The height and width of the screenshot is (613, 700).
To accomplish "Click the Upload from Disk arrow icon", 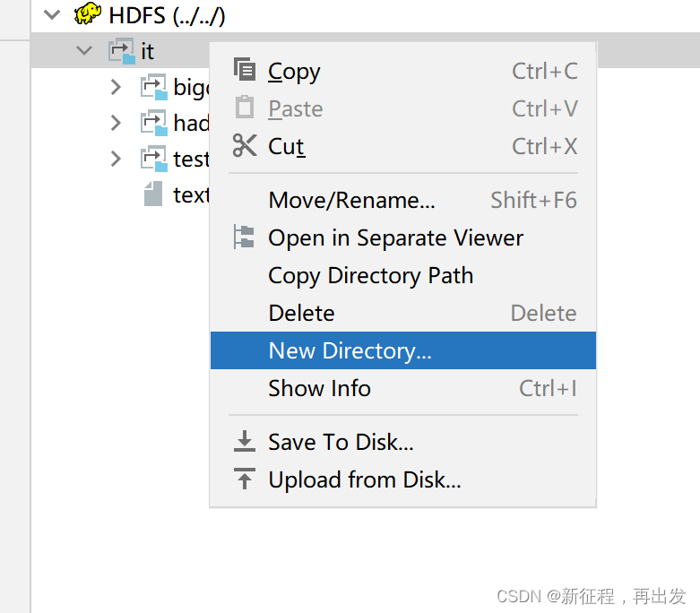I will pos(245,479).
